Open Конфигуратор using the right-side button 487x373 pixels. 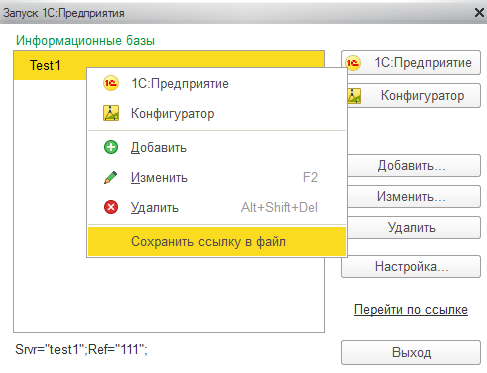point(414,96)
